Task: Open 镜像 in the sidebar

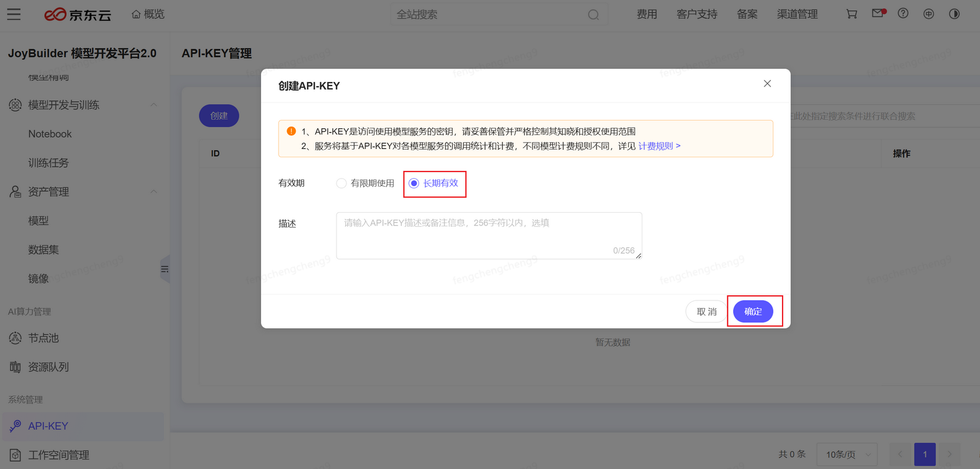Action: 38,278
